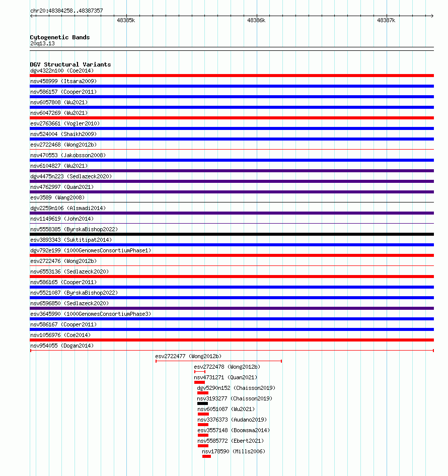Click the right arrow of the ruler
Image resolution: width=448 pixels, height=476 pixels.
click(432, 16)
